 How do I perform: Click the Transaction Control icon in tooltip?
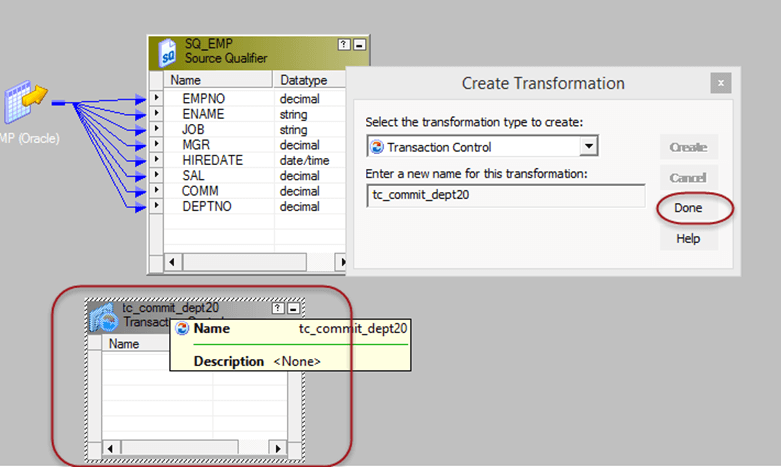(x=183, y=329)
